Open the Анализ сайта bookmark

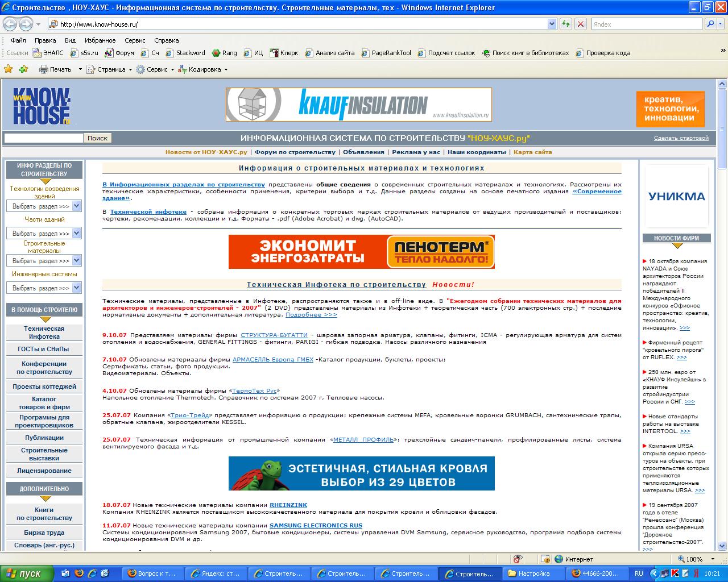tap(330, 53)
